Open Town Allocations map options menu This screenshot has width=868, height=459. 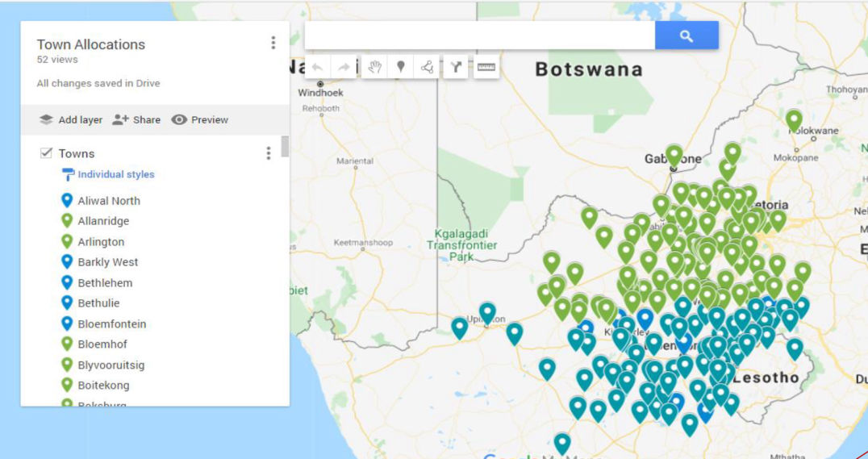(273, 44)
